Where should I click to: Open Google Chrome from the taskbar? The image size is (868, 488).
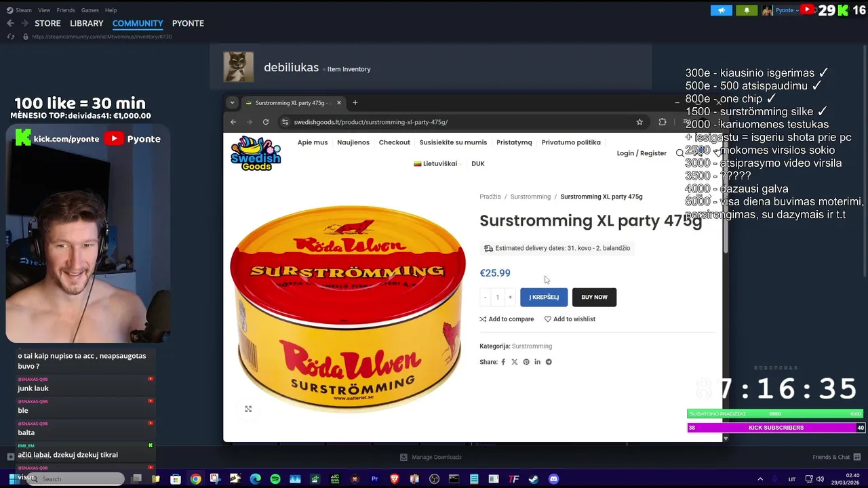[195, 479]
